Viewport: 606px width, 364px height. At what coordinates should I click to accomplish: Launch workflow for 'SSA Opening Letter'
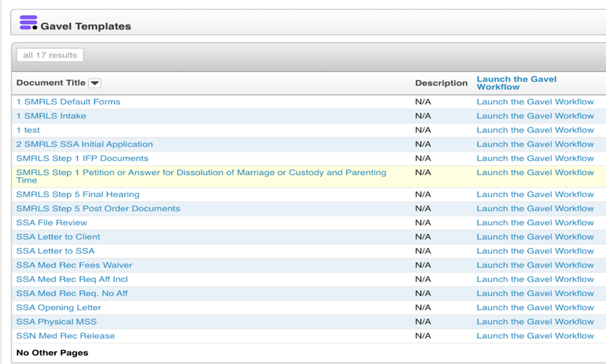point(535,307)
